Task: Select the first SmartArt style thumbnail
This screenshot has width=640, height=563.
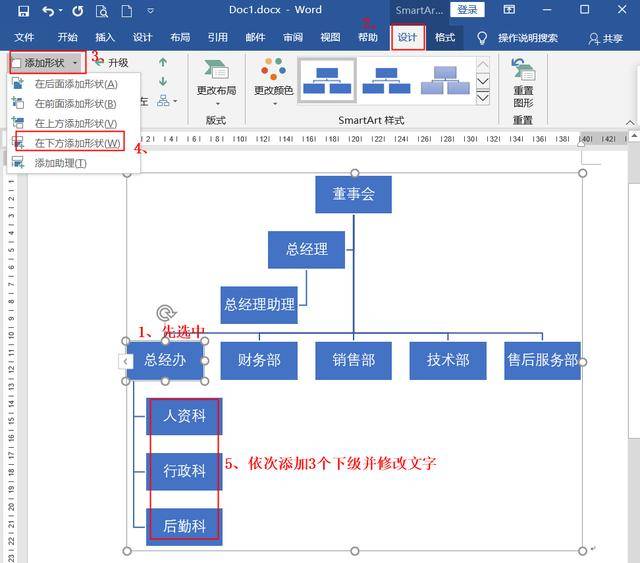Action: click(327, 80)
